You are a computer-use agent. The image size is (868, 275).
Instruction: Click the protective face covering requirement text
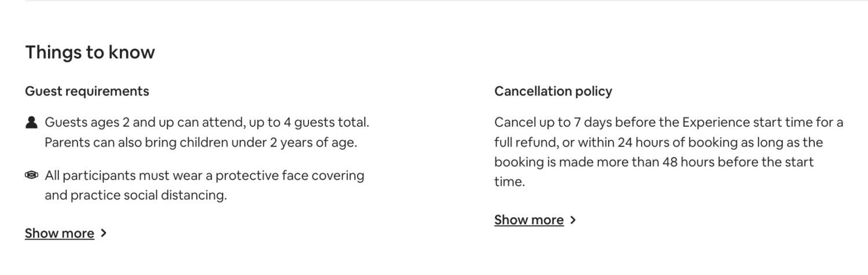204,175
